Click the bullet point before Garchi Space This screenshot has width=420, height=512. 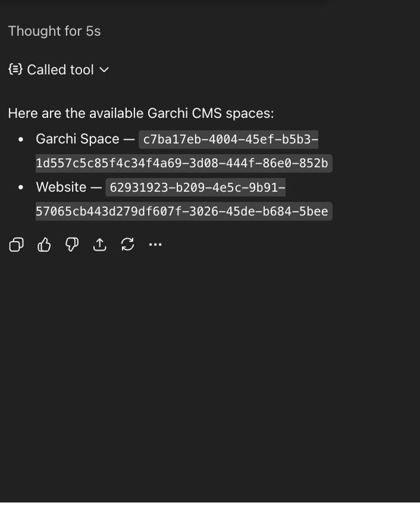[x=21, y=139]
